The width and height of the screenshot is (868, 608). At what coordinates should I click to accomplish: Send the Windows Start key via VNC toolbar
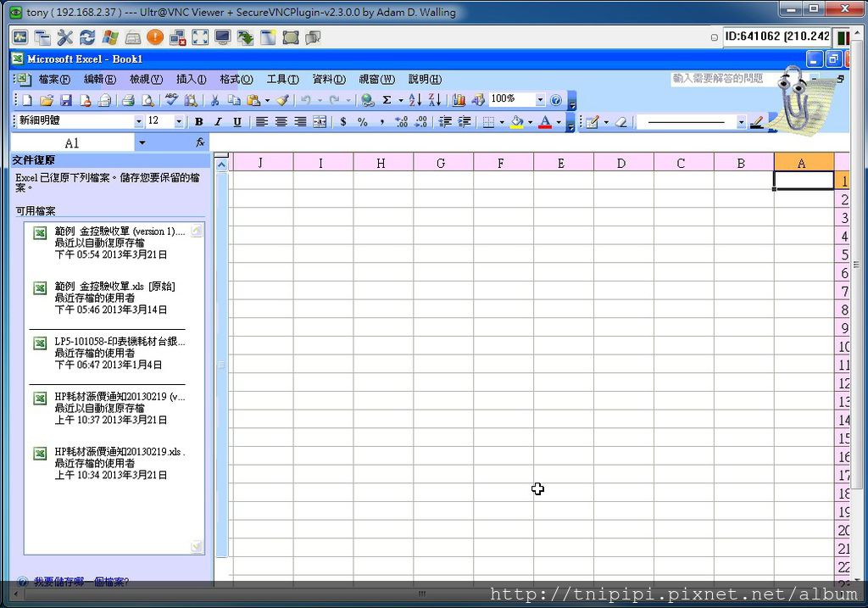pyautogui.click(x=110, y=37)
